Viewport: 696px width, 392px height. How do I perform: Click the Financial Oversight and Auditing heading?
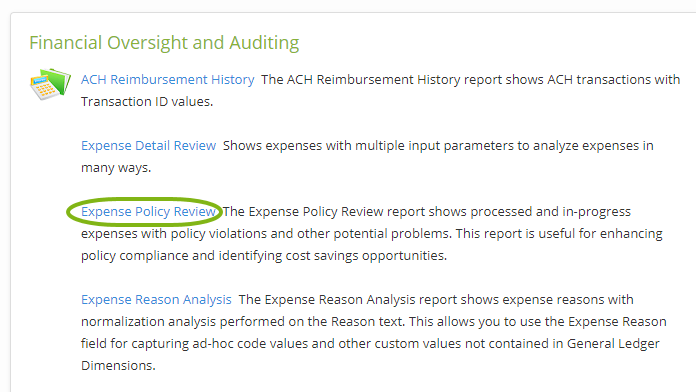coord(164,43)
